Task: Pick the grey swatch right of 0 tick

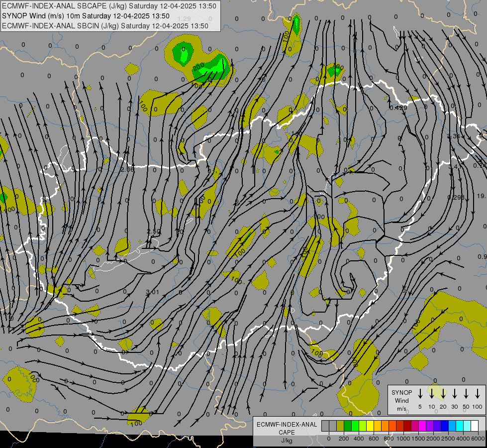Action: click(x=333, y=426)
